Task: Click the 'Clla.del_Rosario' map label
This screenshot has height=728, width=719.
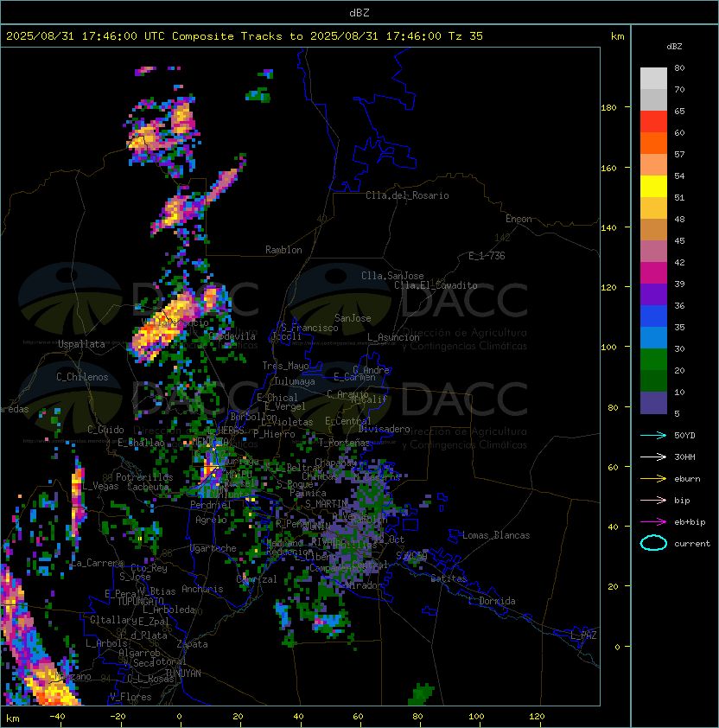Action: click(407, 195)
